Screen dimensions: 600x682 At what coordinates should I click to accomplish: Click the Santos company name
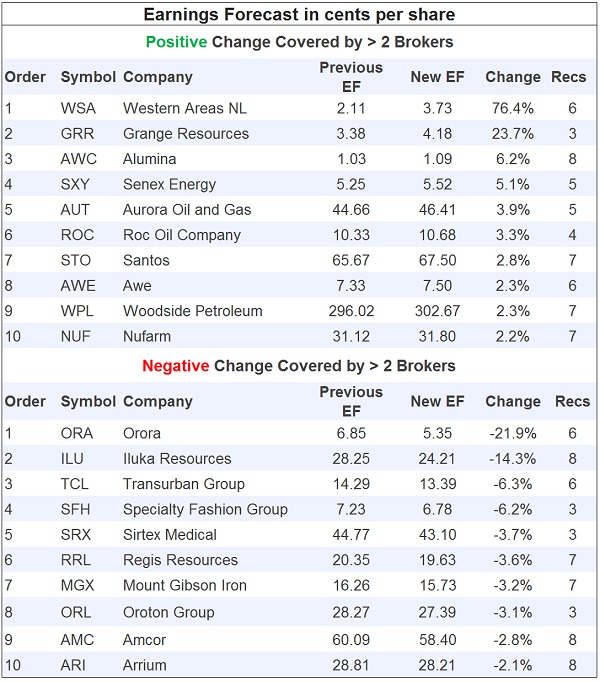(146, 260)
